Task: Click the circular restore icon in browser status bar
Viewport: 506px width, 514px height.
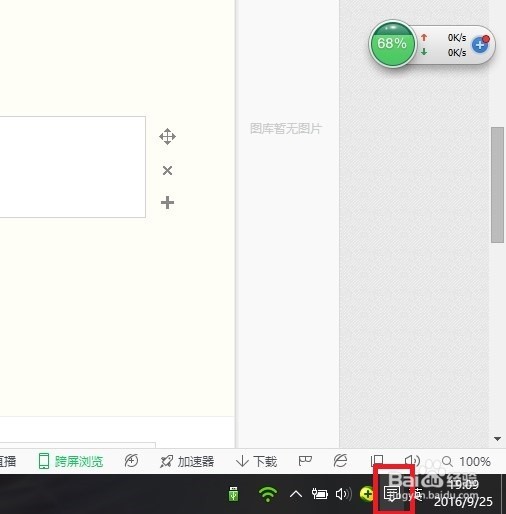Action: tap(131, 461)
